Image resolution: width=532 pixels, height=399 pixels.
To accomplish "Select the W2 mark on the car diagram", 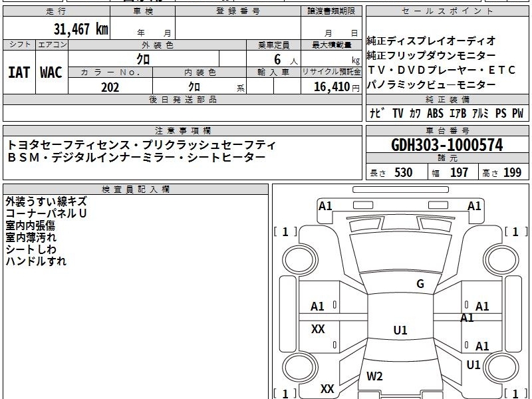I will 374,376.
